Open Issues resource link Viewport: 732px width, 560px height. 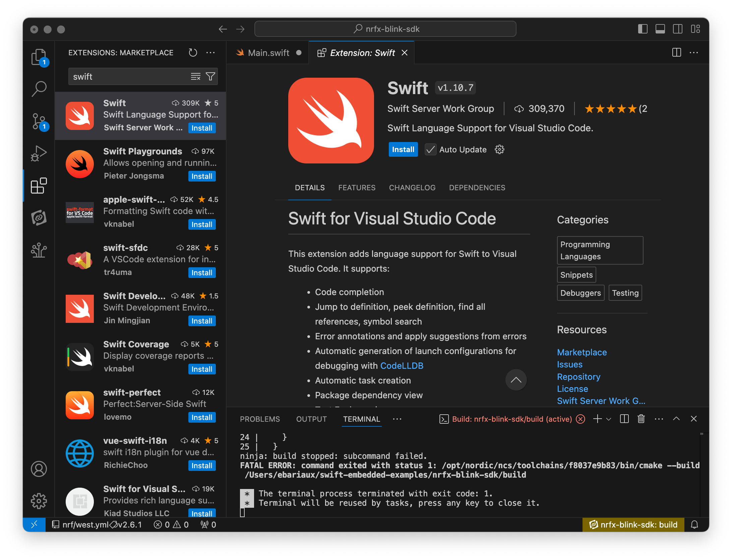pos(569,364)
